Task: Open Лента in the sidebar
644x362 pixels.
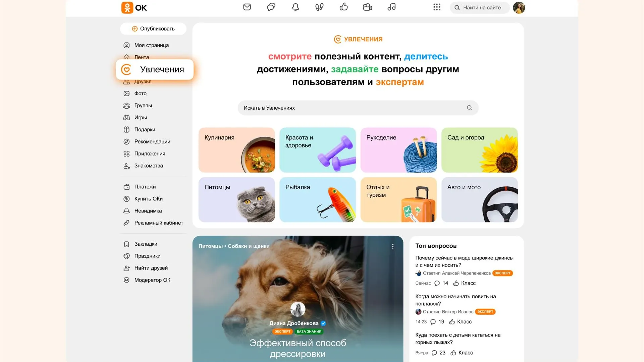Action: [x=142, y=57]
